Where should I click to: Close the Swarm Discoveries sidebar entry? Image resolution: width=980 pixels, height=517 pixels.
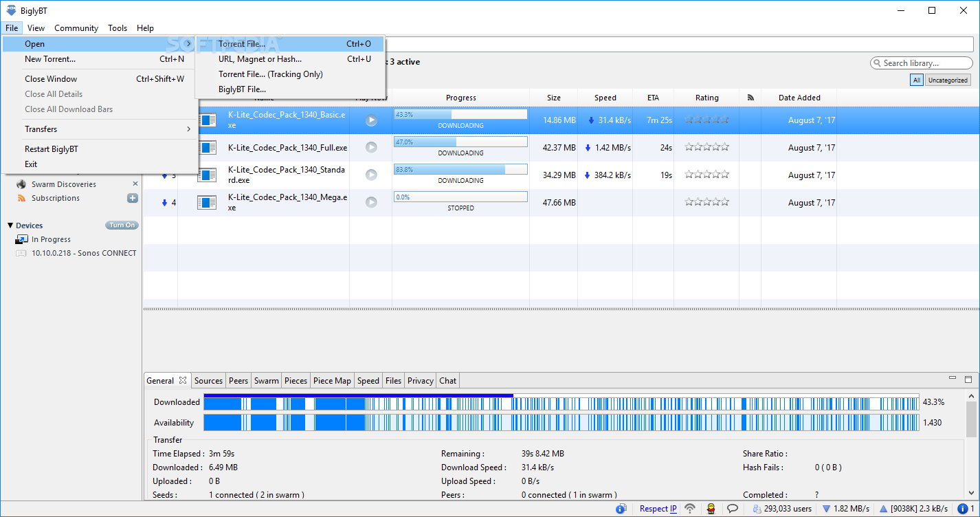(135, 184)
